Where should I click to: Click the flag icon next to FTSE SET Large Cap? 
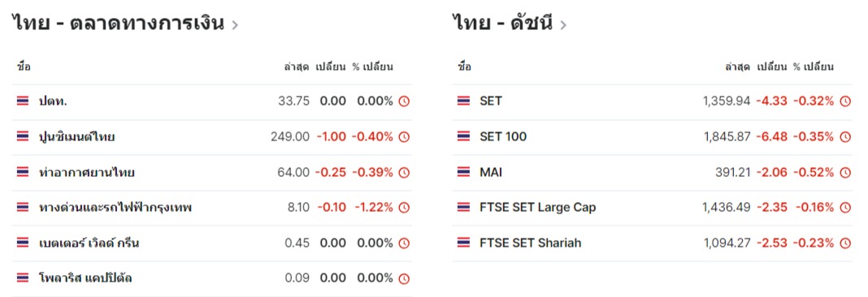[464, 208]
